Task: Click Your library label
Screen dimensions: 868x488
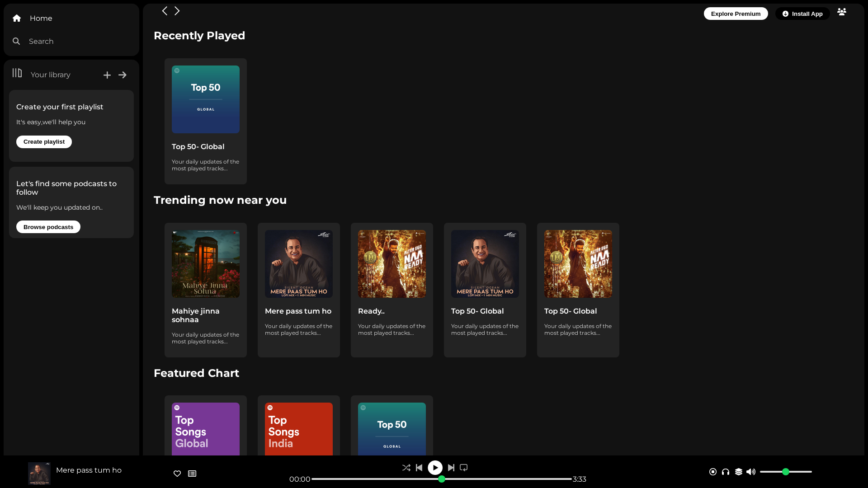Action: click(x=51, y=75)
